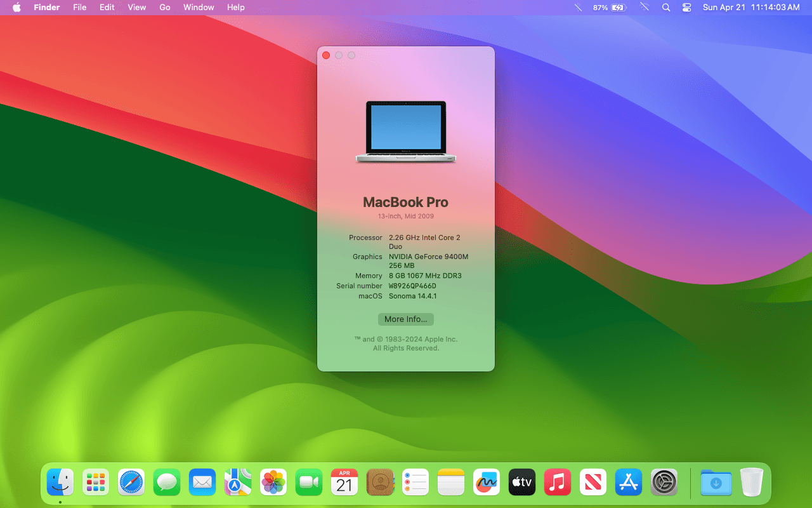This screenshot has width=812, height=508.
Task: Toggle Bluetooth from the menu bar
Action: [x=577, y=8]
